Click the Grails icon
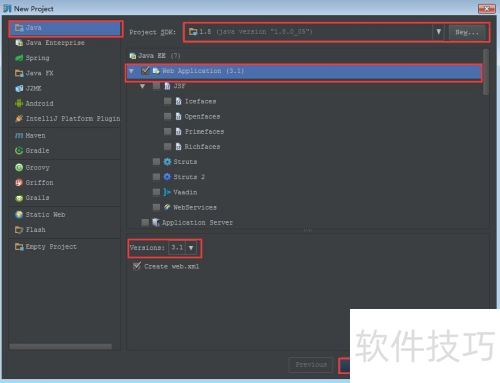The image size is (500, 383). tap(19, 198)
